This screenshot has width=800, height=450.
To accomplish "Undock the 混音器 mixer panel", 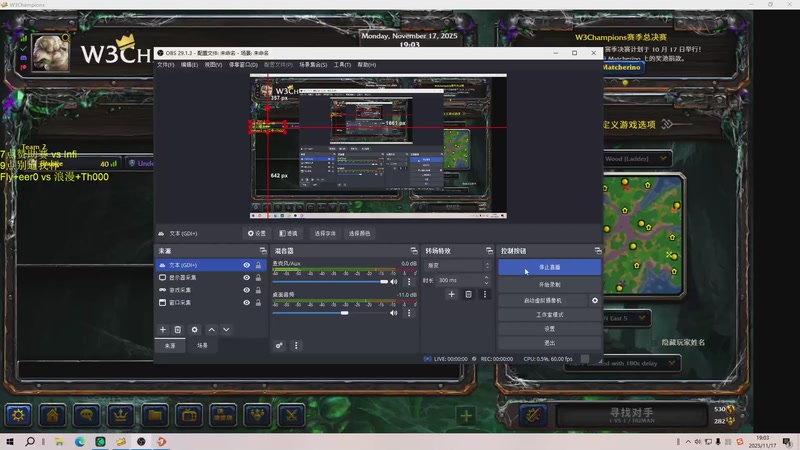I will point(414,251).
